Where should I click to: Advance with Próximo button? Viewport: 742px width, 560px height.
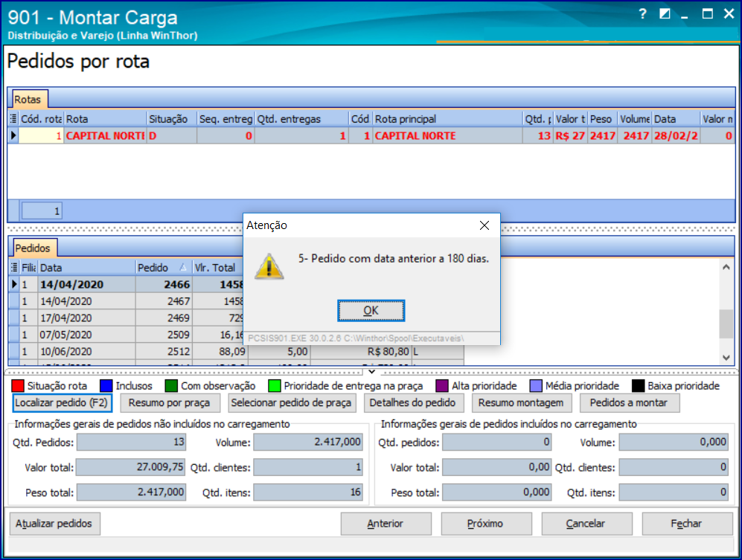(x=485, y=524)
